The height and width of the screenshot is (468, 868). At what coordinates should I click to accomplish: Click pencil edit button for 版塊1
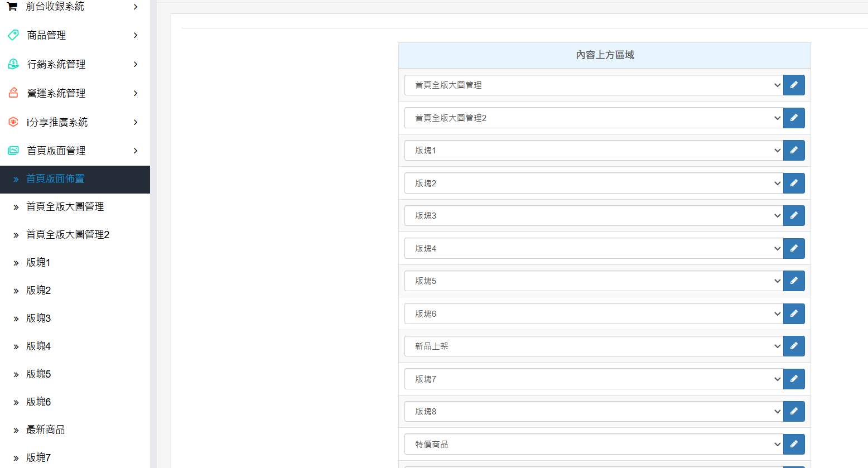794,151
